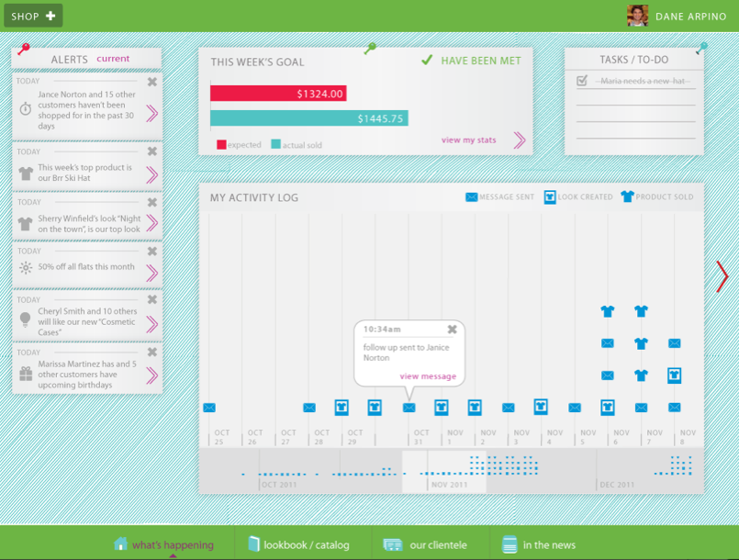739x560 pixels.
Task: Close the follow up message popup
Action: (452, 330)
